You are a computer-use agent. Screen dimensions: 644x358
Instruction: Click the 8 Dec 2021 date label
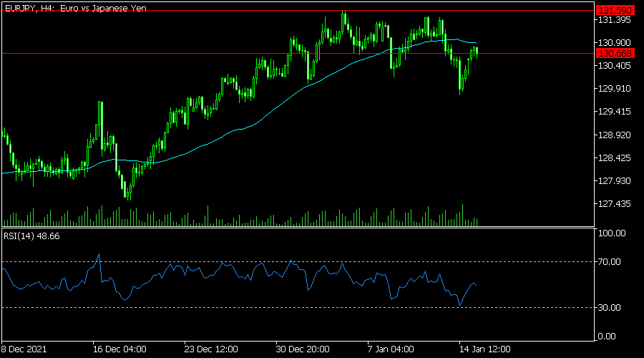point(24,349)
